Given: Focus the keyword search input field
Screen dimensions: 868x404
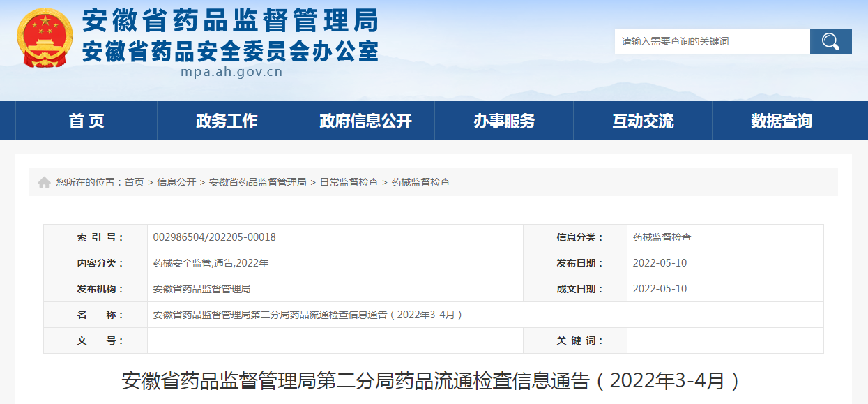Looking at the screenshot, I should [712, 41].
